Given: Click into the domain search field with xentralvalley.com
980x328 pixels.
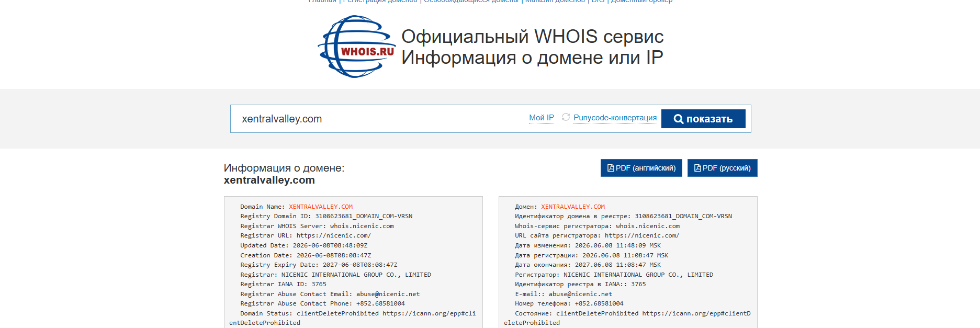Looking at the screenshot, I should click(379, 119).
